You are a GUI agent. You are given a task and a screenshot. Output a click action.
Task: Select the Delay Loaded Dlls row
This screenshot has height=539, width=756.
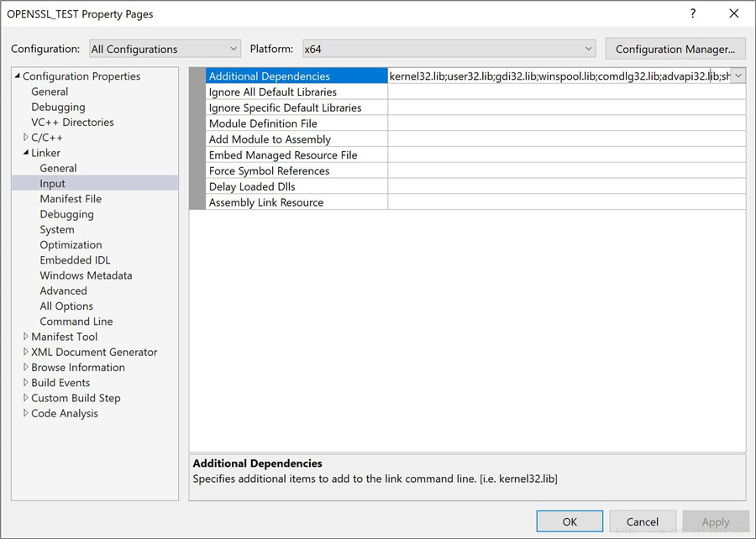click(297, 186)
